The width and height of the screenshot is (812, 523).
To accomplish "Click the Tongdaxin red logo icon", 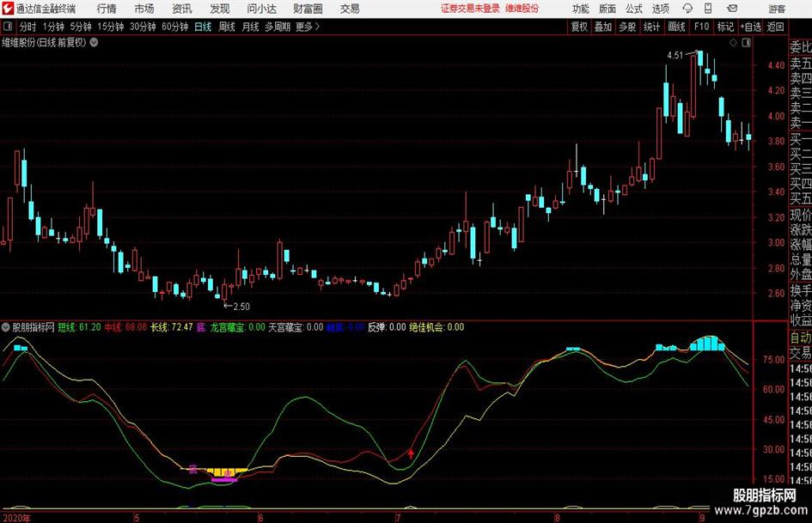I will tap(8, 9).
